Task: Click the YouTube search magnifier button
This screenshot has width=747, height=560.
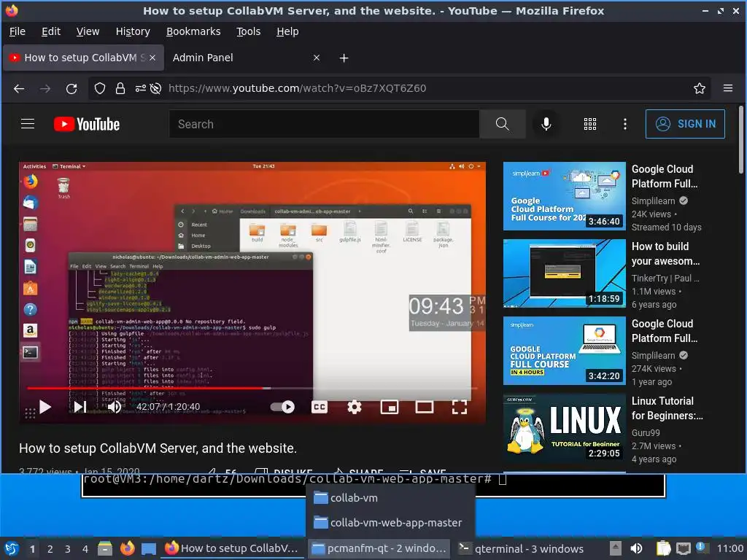Action: click(502, 124)
